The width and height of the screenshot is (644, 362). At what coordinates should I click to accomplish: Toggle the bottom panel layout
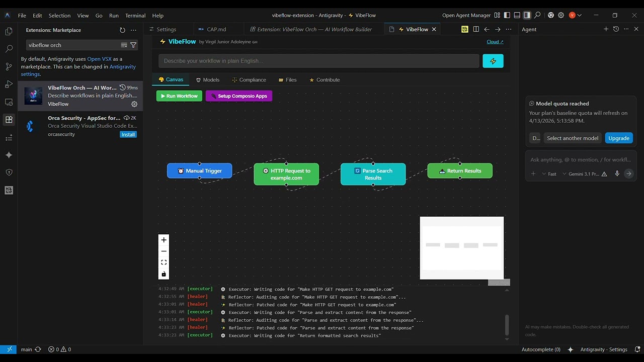[x=517, y=15]
